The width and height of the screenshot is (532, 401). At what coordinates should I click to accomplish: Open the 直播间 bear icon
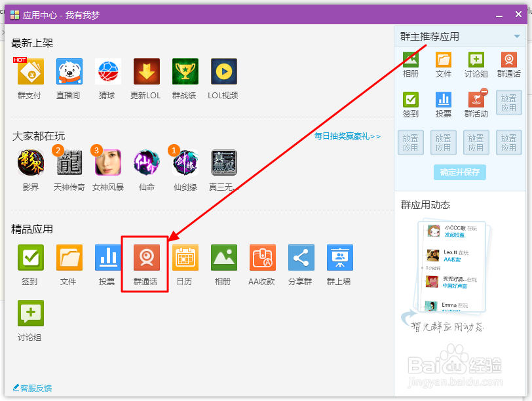69,71
